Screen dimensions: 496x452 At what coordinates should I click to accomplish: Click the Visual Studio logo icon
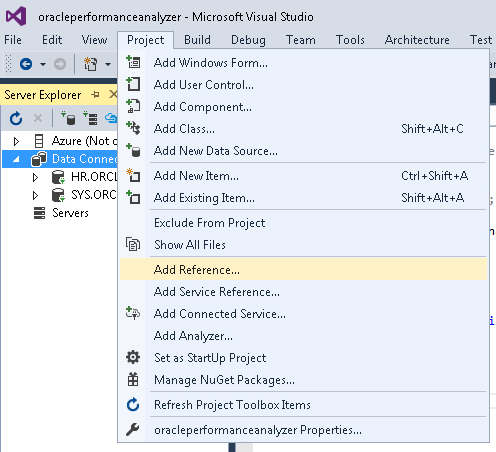(x=16, y=16)
